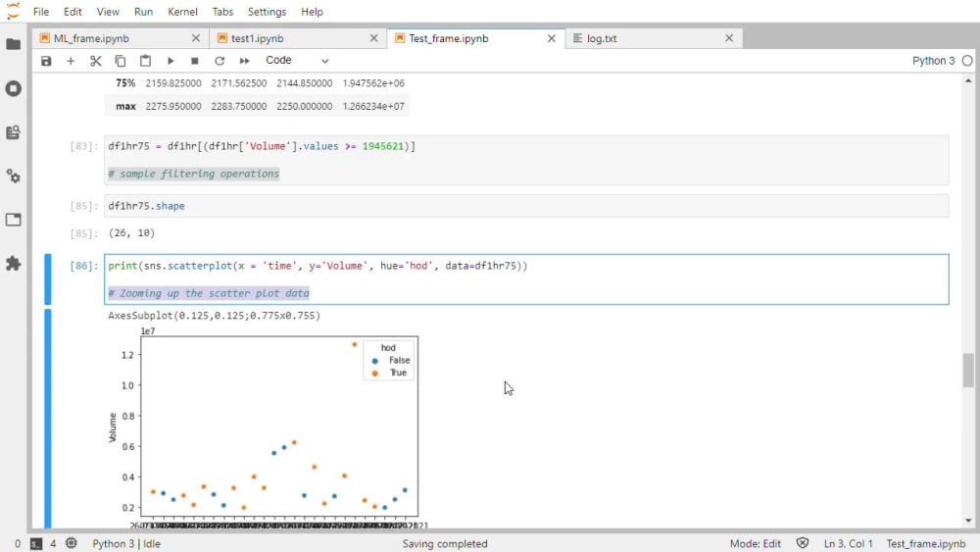Copy the selected cells icon
980x552 pixels.
point(120,61)
